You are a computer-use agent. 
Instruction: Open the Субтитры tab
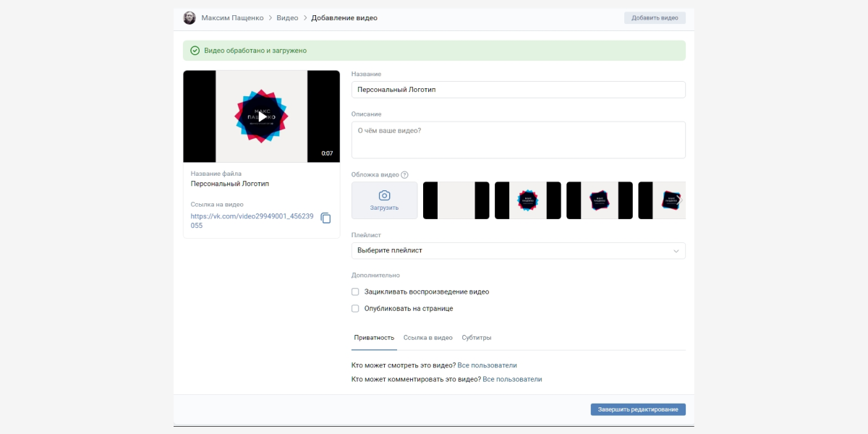(x=477, y=338)
